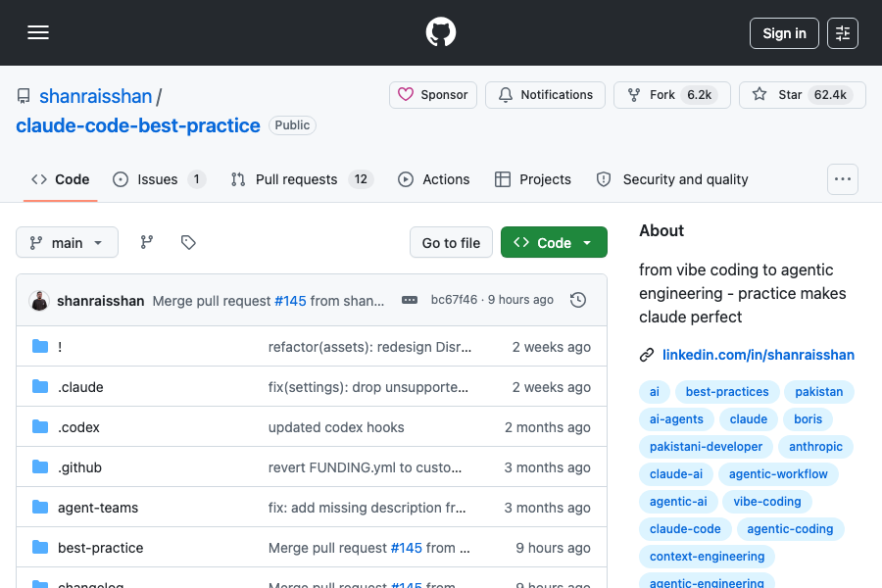Image resolution: width=882 pixels, height=588 pixels.
Task: Open fix: add missing description commit
Action: coord(367,508)
